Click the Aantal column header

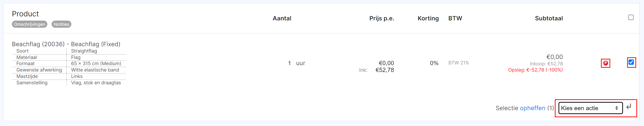point(282,18)
